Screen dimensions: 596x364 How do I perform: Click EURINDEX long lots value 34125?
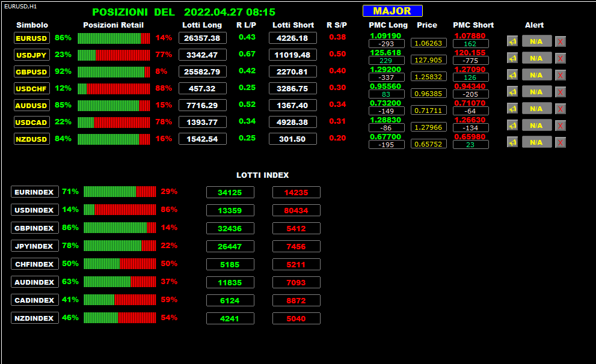[x=230, y=192]
